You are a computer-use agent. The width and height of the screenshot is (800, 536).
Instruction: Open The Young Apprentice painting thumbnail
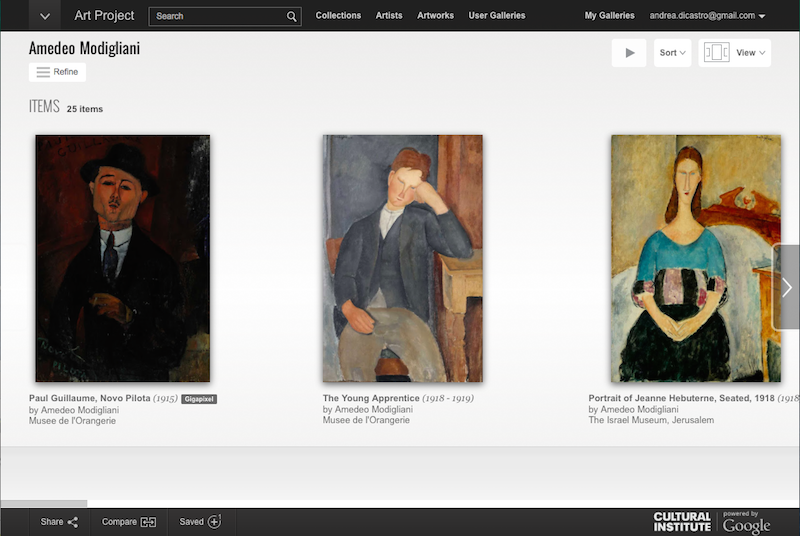(x=403, y=258)
